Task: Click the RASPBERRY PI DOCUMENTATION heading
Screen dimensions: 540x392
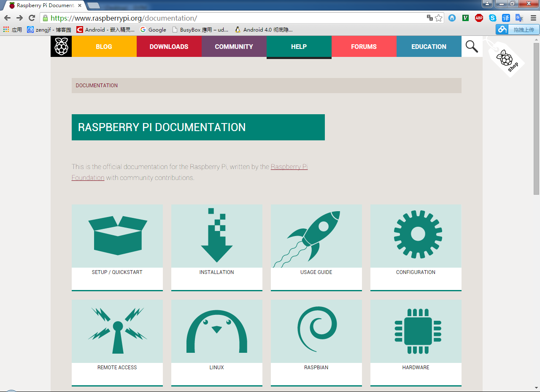Action: [162, 127]
